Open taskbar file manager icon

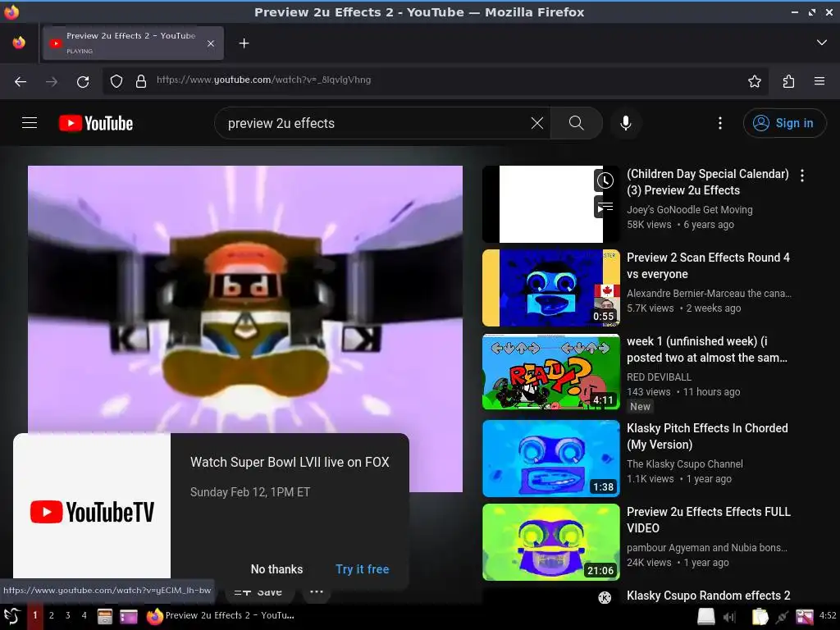coord(104,617)
